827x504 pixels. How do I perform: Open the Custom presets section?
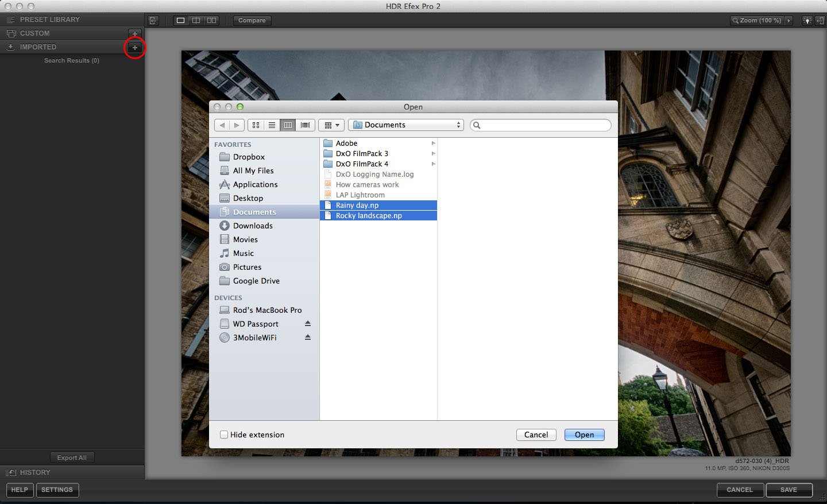coord(63,33)
